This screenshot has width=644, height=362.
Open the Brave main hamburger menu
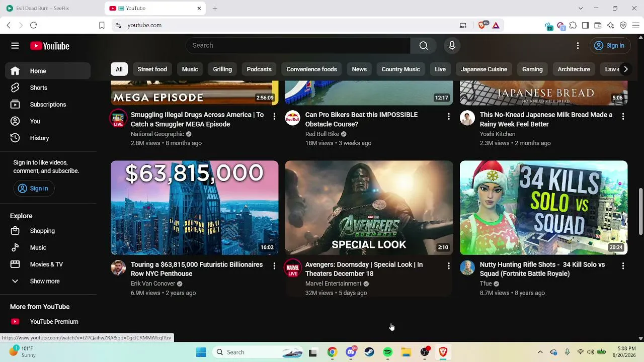[636, 25]
